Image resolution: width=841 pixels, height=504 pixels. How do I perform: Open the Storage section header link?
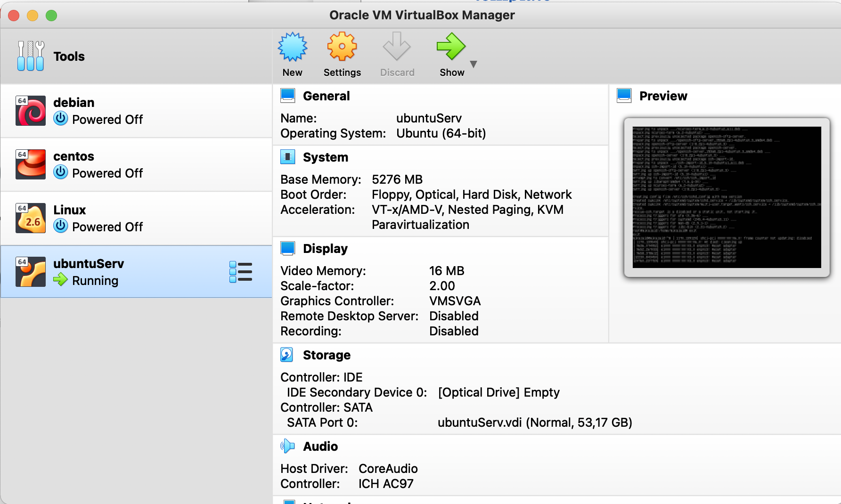click(x=327, y=355)
